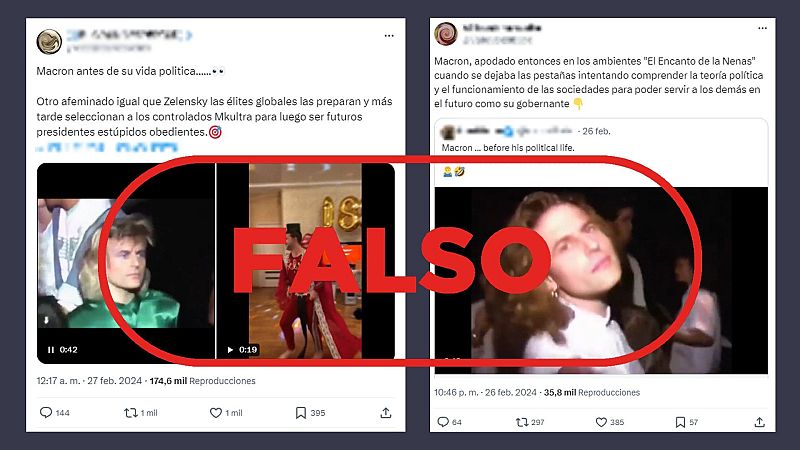Share the left post via upload icon
Viewport: 800px width, 450px height.
(x=386, y=412)
